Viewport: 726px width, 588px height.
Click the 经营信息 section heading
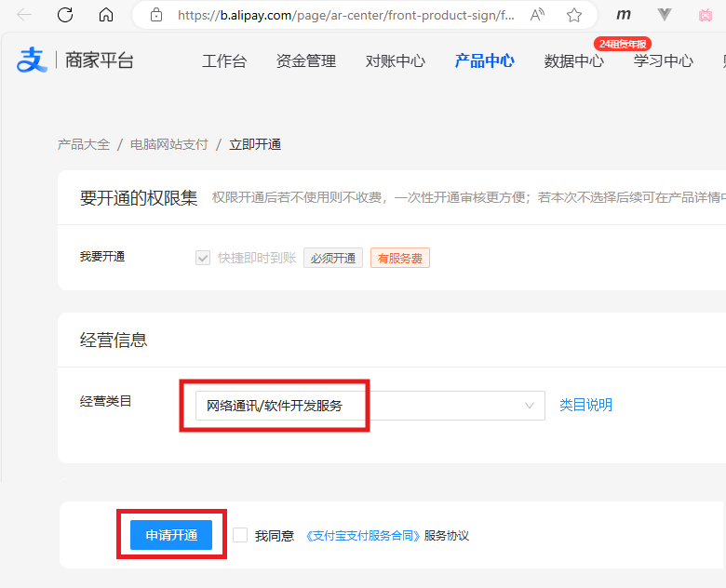[x=114, y=341]
